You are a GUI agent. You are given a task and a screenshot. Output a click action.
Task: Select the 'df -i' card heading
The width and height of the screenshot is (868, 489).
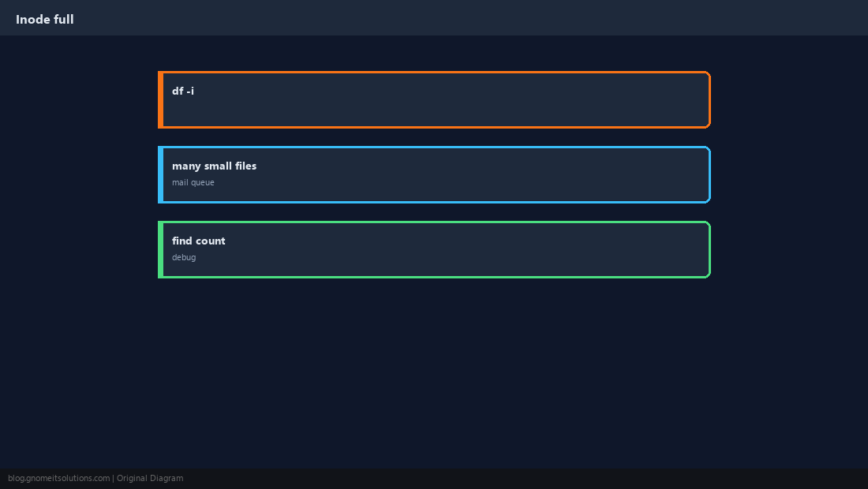(x=183, y=91)
